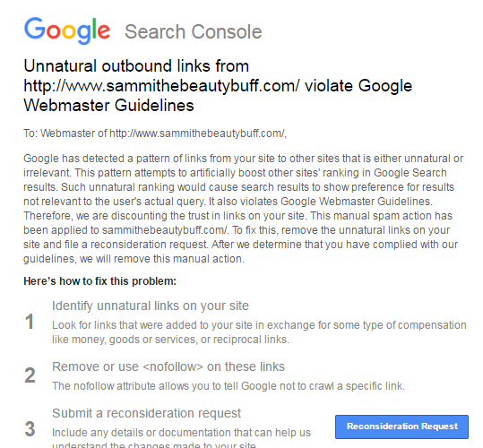Viewport: 483px width, 448px height.
Task: Click the step number 2 icon
Action: tap(30, 375)
